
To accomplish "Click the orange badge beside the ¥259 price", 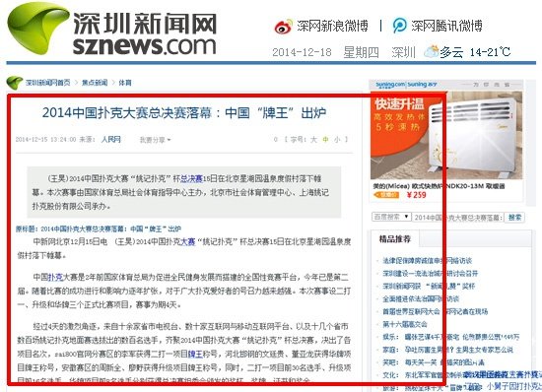I will [386, 195].
